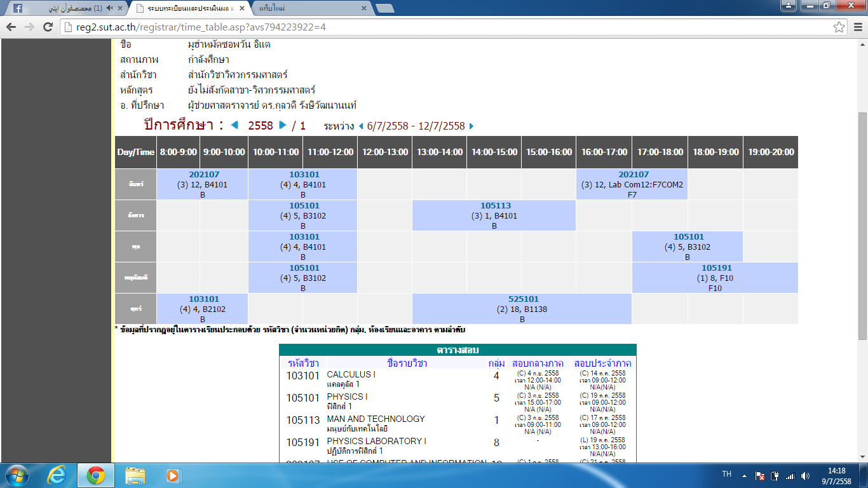The image size is (868, 488).
Task: Open the Windows Start menu
Action: pyautogui.click(x=17, y=475)
